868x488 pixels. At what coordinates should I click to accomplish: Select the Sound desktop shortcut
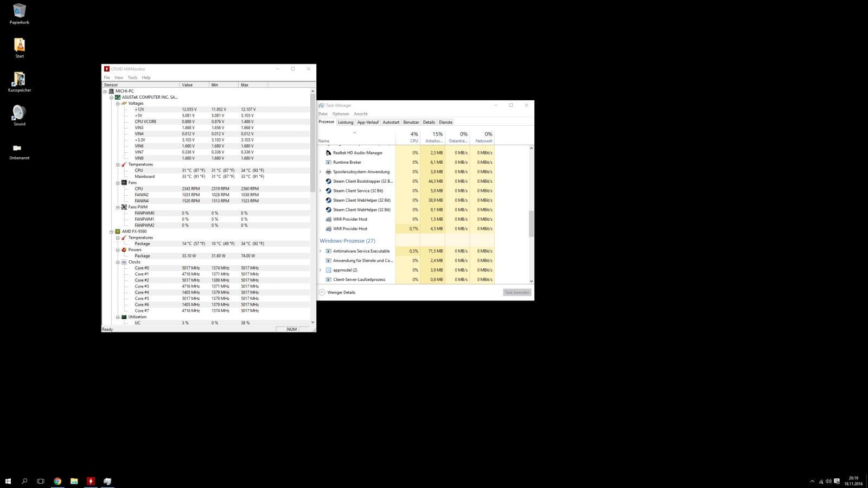click(x=19, y=115)
